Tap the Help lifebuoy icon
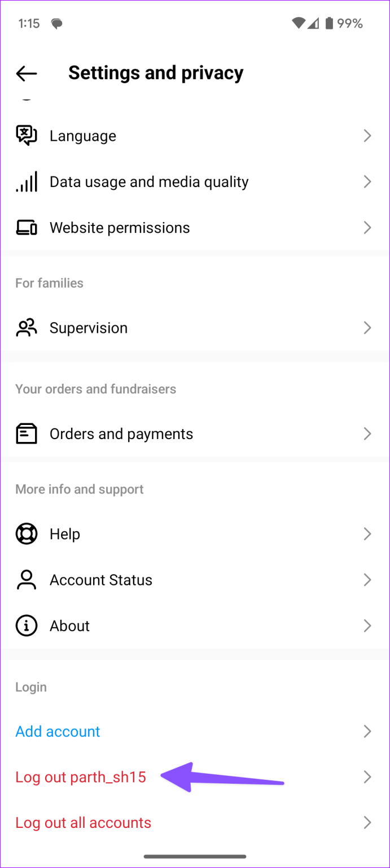Screen dimensions: 390x868 27,534
